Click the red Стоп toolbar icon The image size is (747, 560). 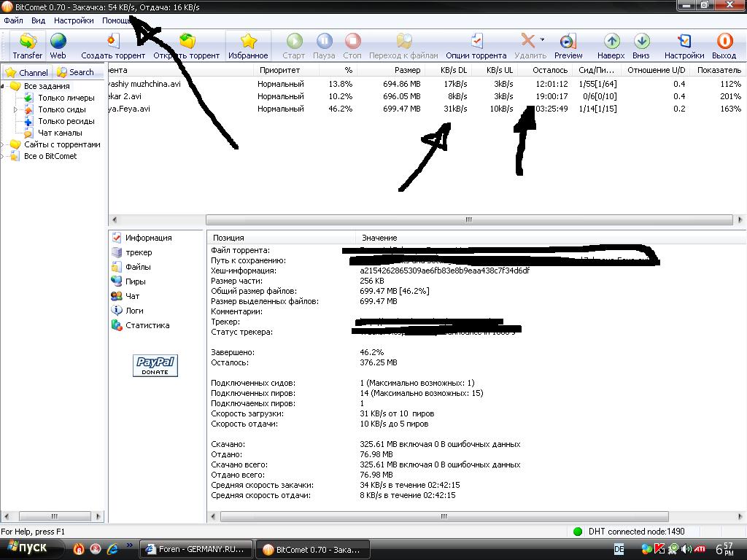point(352,41)
